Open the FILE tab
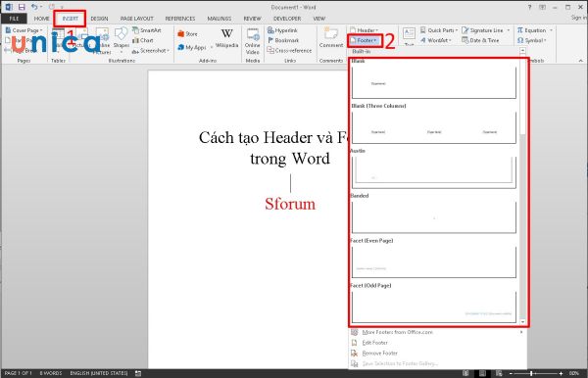This screenshot has height=378, width=588. [14, 19]
